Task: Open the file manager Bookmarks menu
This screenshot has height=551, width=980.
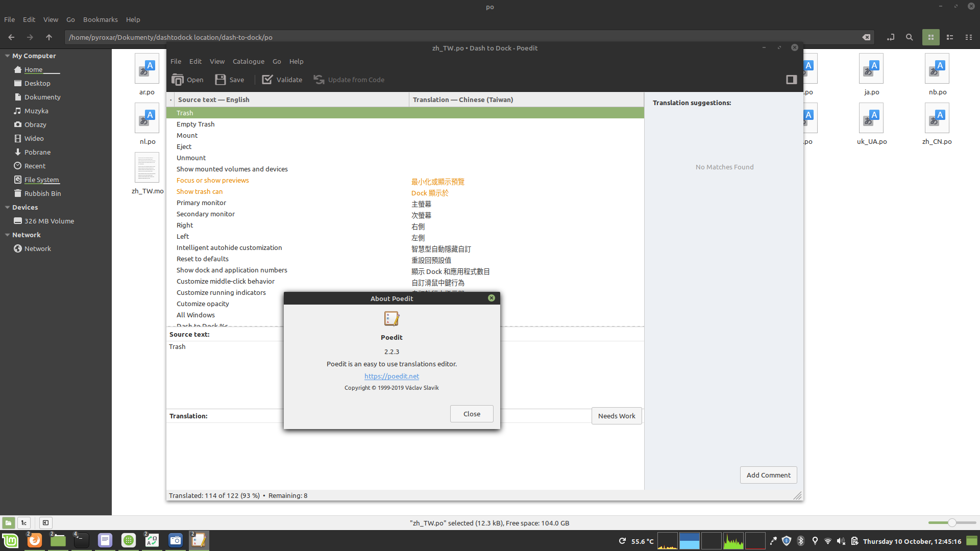Action: (x=101, y=19)
